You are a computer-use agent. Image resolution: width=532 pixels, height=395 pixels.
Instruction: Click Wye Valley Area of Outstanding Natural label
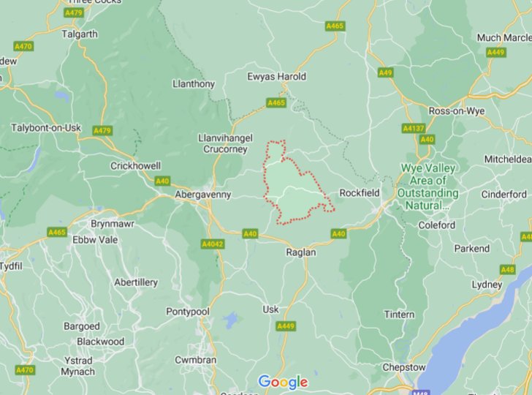427,187
